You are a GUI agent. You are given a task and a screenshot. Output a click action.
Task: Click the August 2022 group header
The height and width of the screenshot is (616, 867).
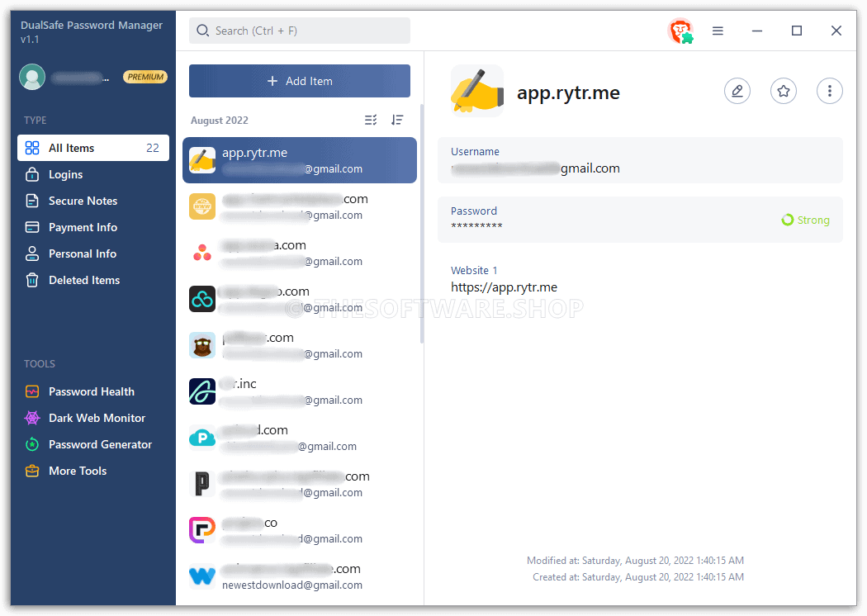[220, 120]
